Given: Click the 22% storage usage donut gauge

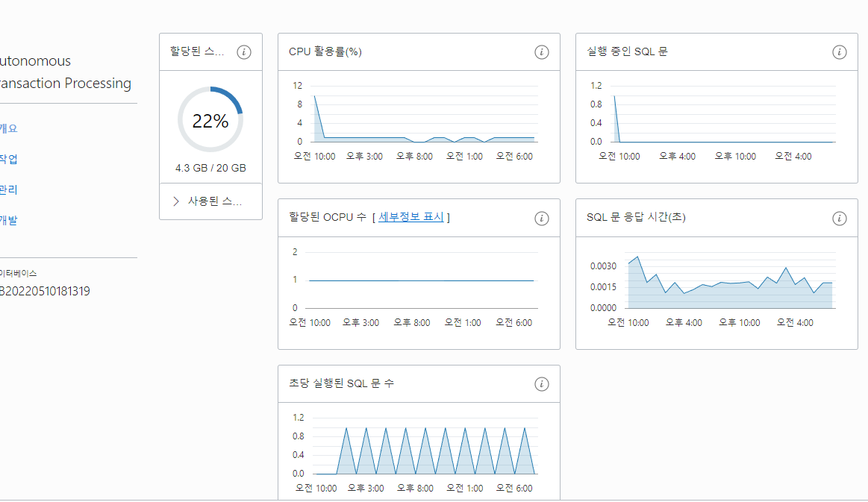Looking at the screenshot, I should point(210,119).
